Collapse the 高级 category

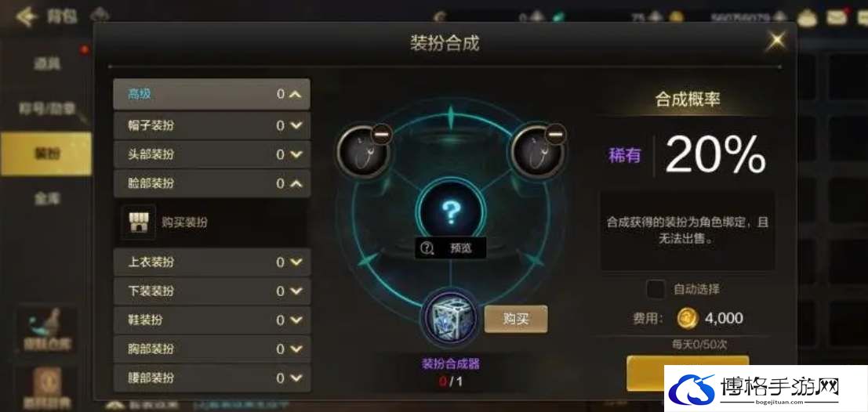pos(212,94)
